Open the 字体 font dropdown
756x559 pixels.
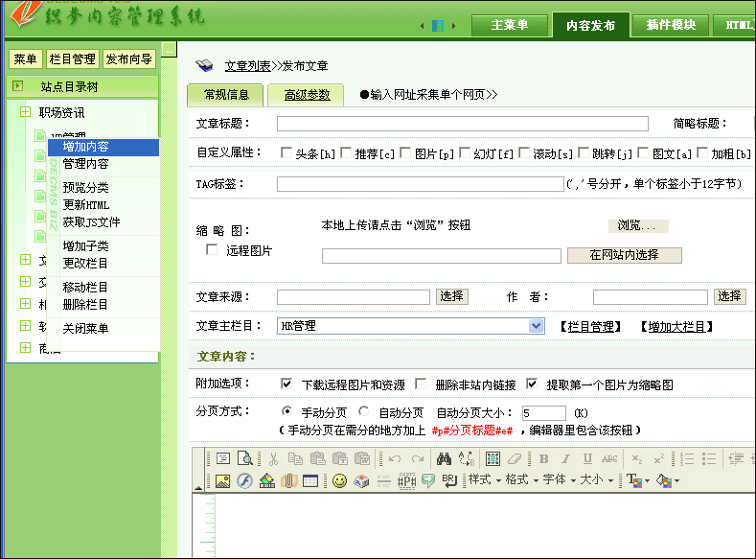(x=559, y=480)
